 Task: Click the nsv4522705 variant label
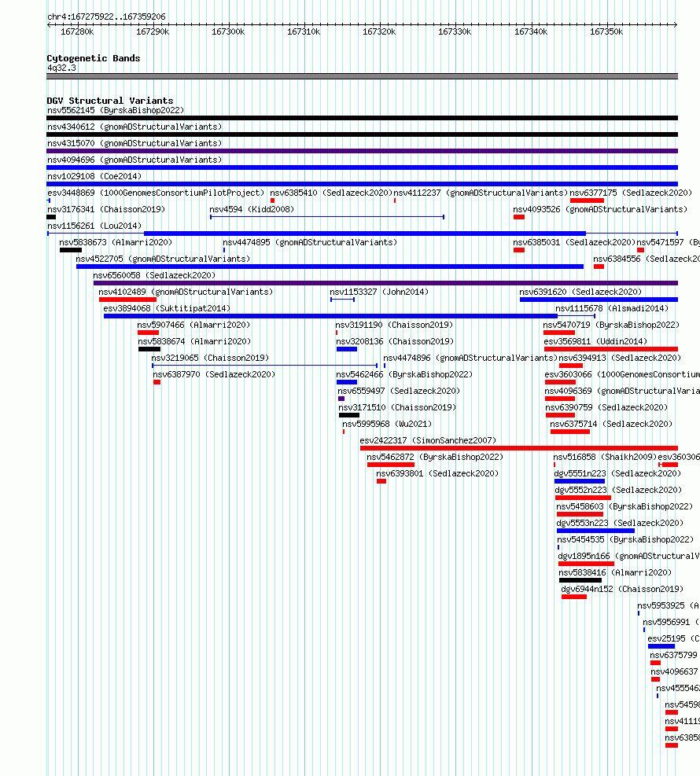pos(163,259)
